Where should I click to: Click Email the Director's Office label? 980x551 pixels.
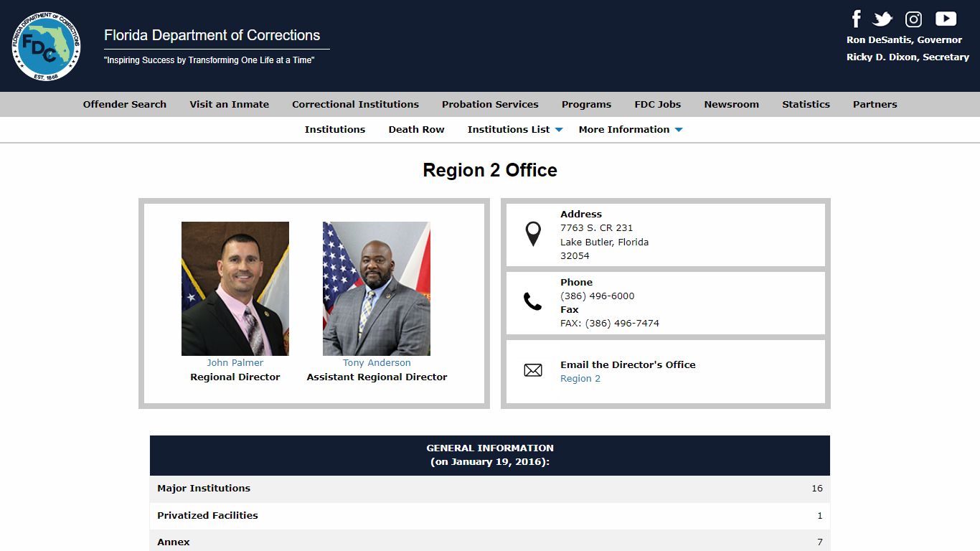[x=628, y=364]
